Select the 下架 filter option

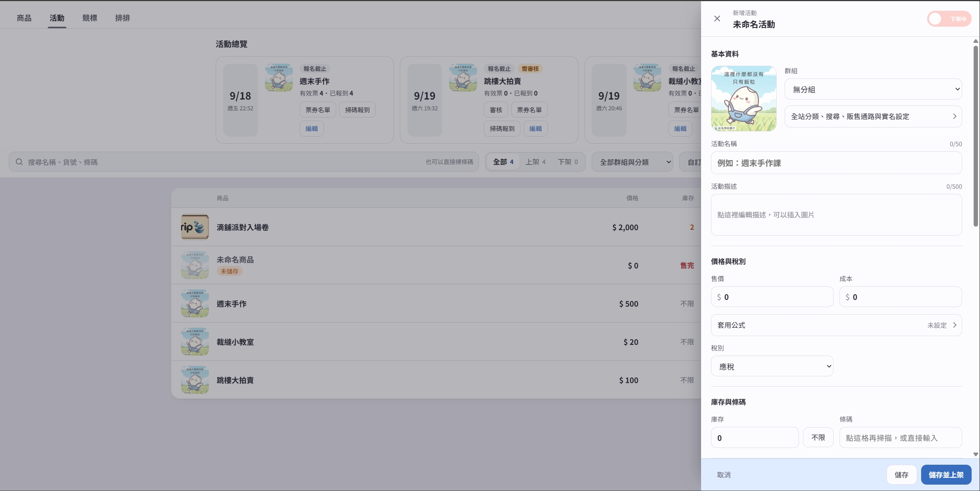568,162
